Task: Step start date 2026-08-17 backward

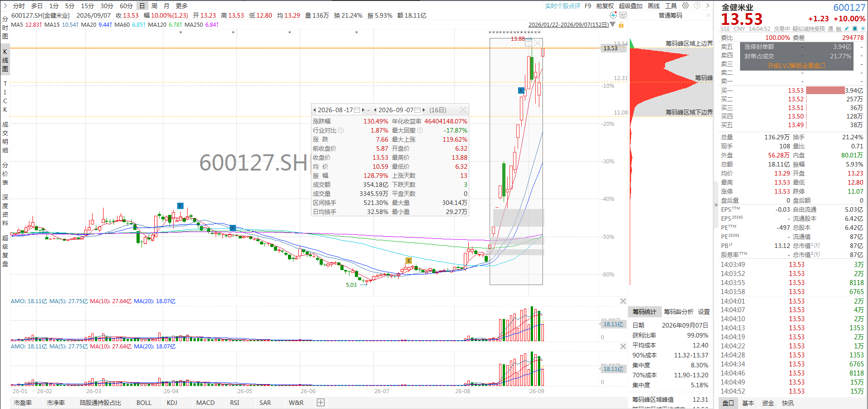Action: point(315,110)
